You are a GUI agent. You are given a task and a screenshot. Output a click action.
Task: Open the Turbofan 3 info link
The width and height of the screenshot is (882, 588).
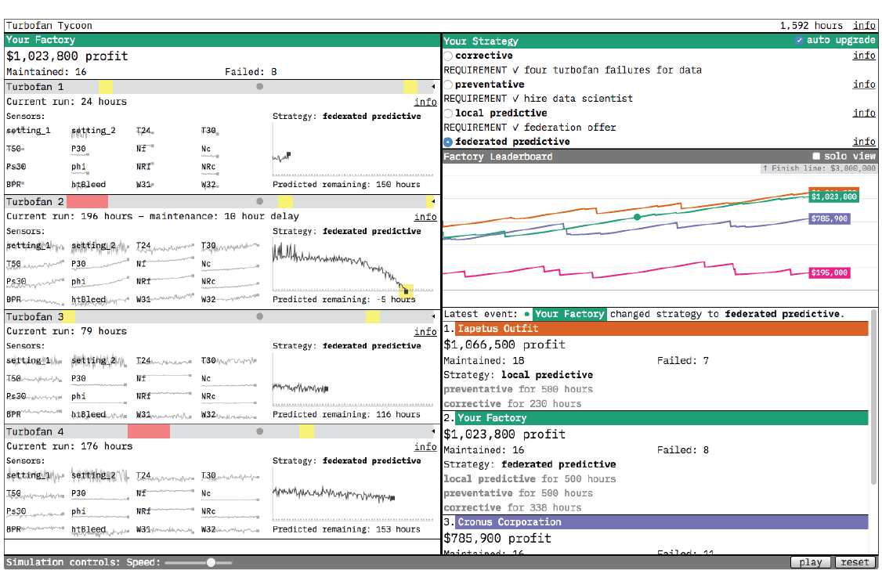point(425,331)
